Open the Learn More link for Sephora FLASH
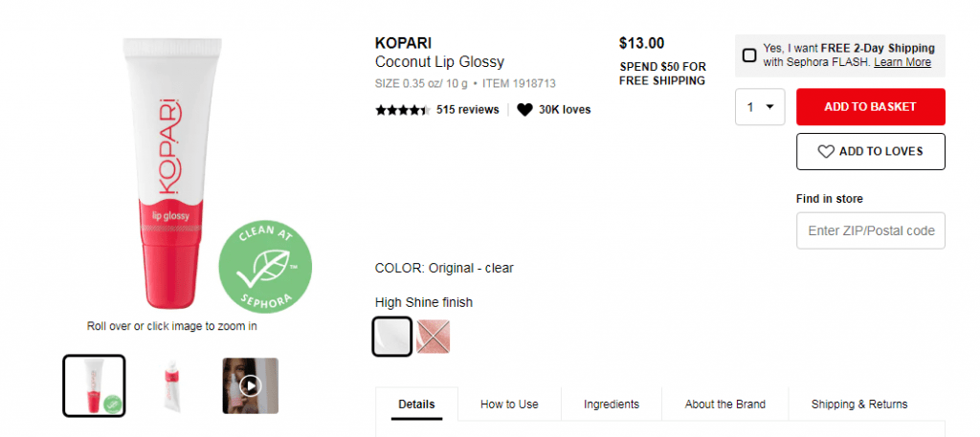This screenshot has height=437, width=980. [x=902, y=62]
